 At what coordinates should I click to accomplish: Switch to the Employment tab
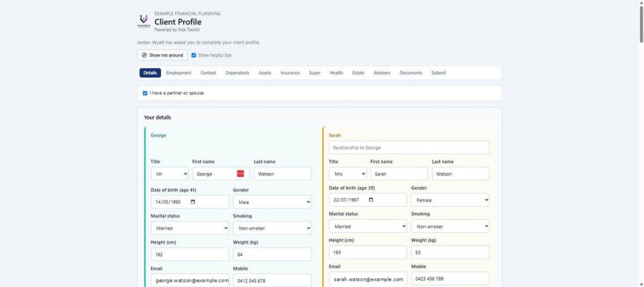pyautogui.click(x=179, y=73)
